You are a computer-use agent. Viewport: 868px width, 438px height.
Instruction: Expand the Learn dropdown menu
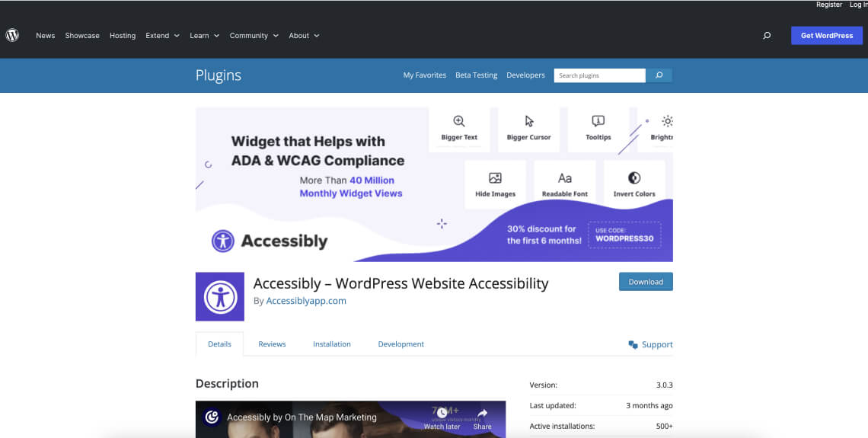click(204, 36)
